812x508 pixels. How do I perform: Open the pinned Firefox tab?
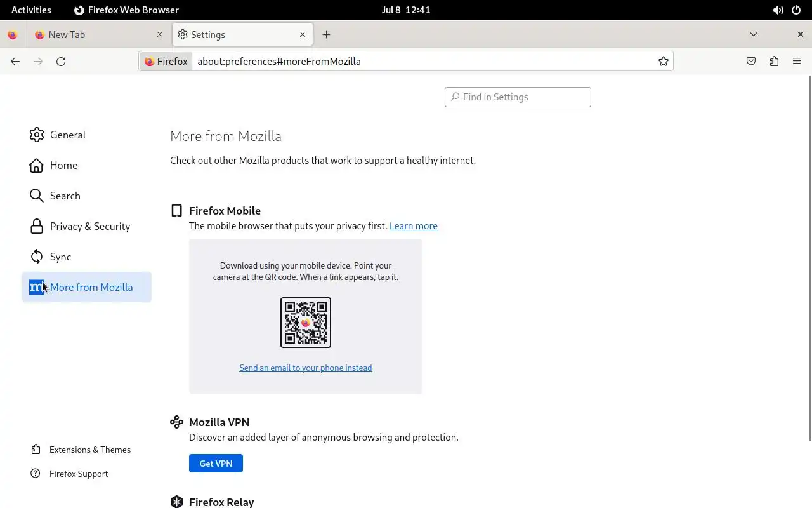click(12, 35)
